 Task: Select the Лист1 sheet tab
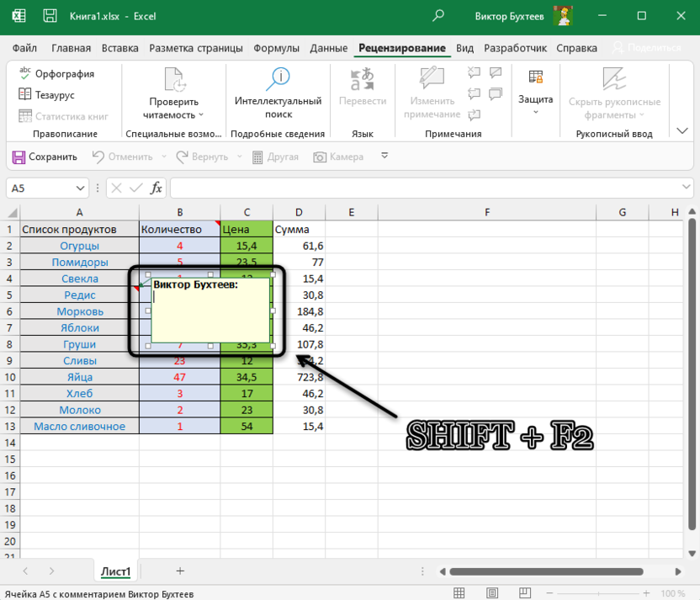[115, 571]
